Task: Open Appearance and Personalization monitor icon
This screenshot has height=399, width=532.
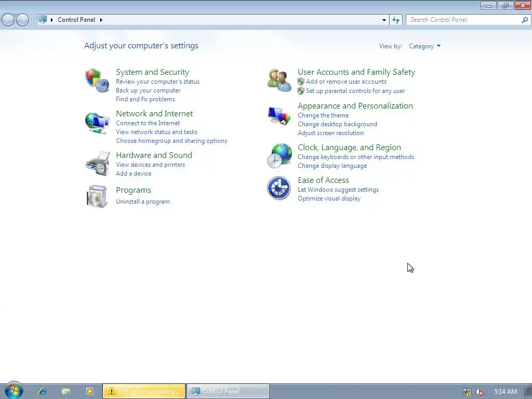Action: coord(279,116)
